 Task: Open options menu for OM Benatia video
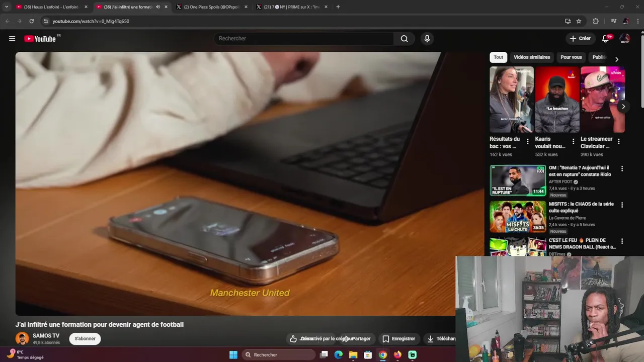622,169
